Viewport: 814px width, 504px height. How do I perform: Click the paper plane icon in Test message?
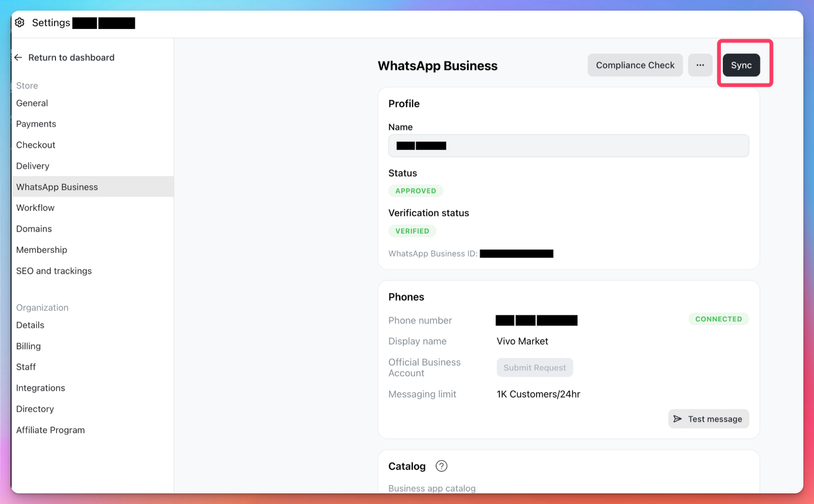678,419
